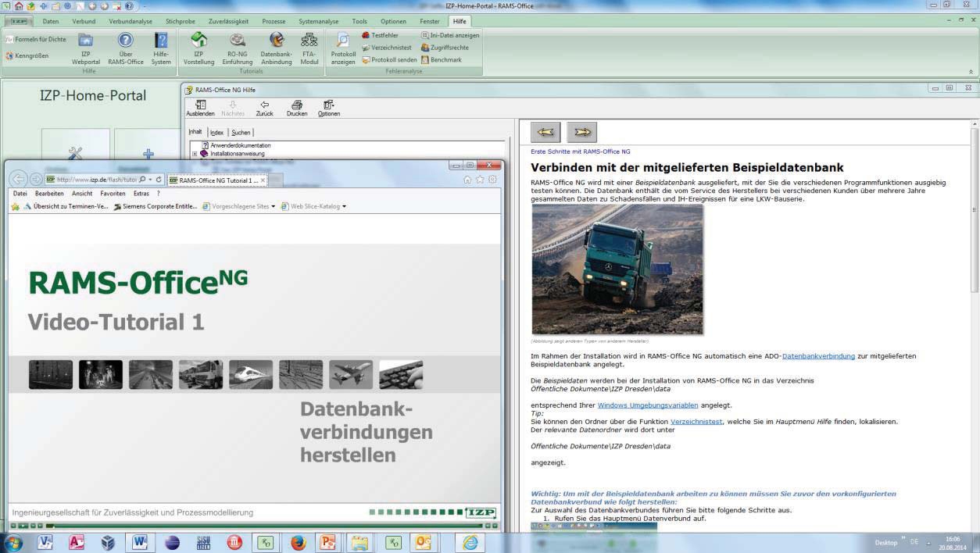Follow the Verzeichnistest link in help text
Screen dimensions: 980x553
(x=696, y=422)
